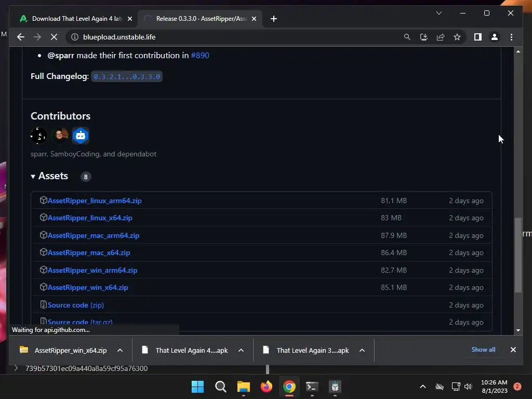Click the scrollbar up arrow
Viewport: 532px width, 399px height.
pyautogui.click(x=518, y=51)
